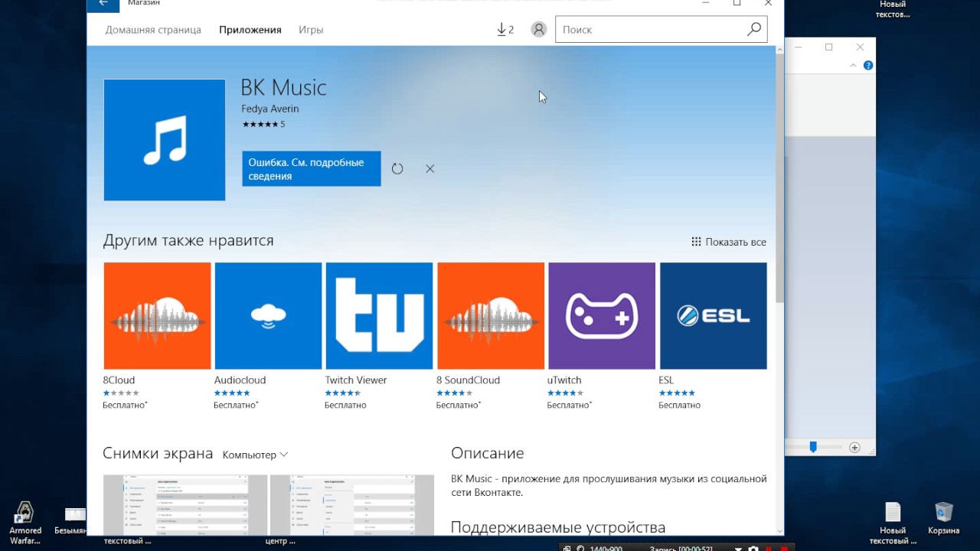
Task: Switch to the Игры tab
Action: pos(311,30)
